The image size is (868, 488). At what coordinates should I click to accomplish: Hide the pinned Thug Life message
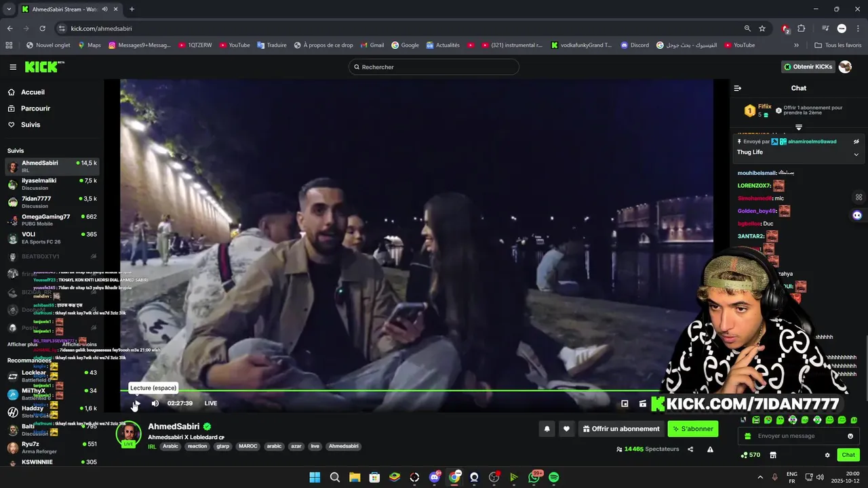point(856,142)
